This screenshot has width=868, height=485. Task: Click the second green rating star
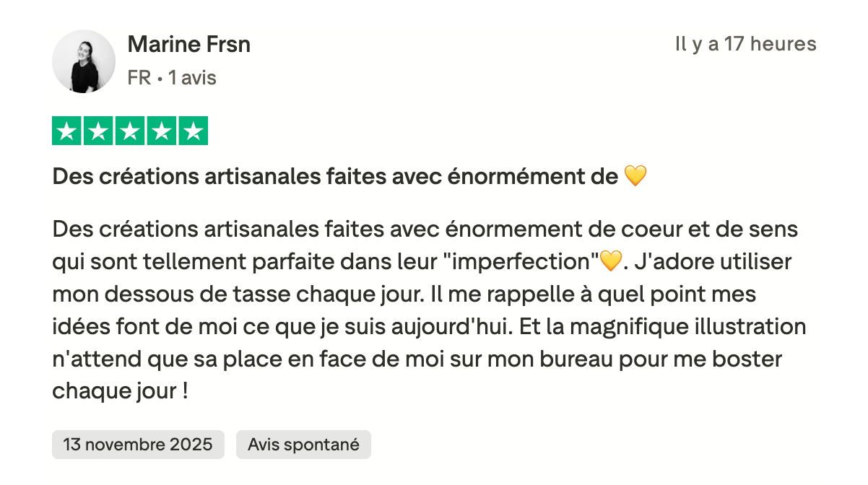[99, 131]
